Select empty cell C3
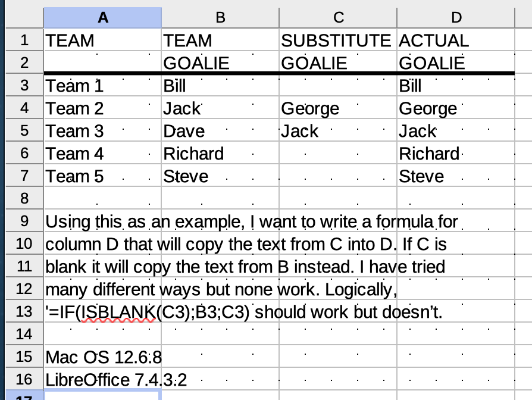 click(x=338, y=86)
